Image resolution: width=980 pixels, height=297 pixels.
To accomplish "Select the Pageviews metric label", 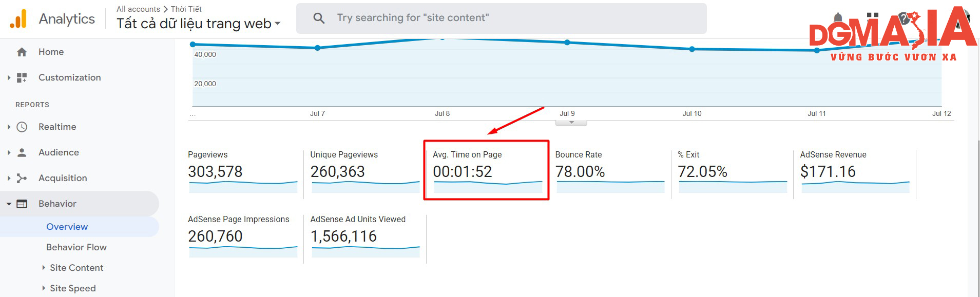I will coord(207,154).
